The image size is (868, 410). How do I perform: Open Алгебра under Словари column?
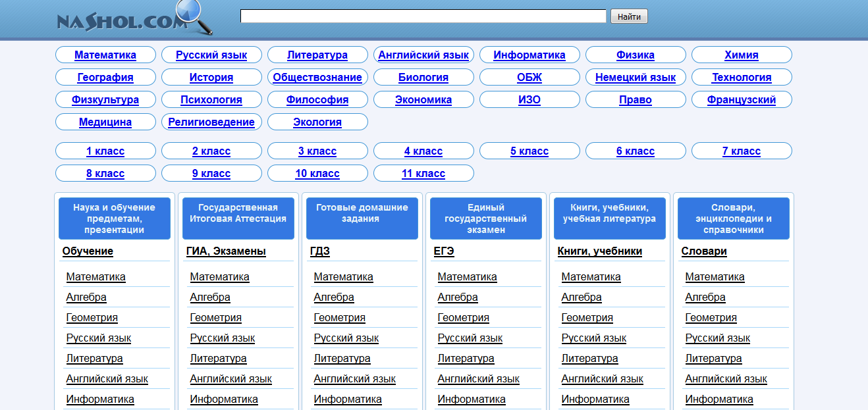click(705, 297)
